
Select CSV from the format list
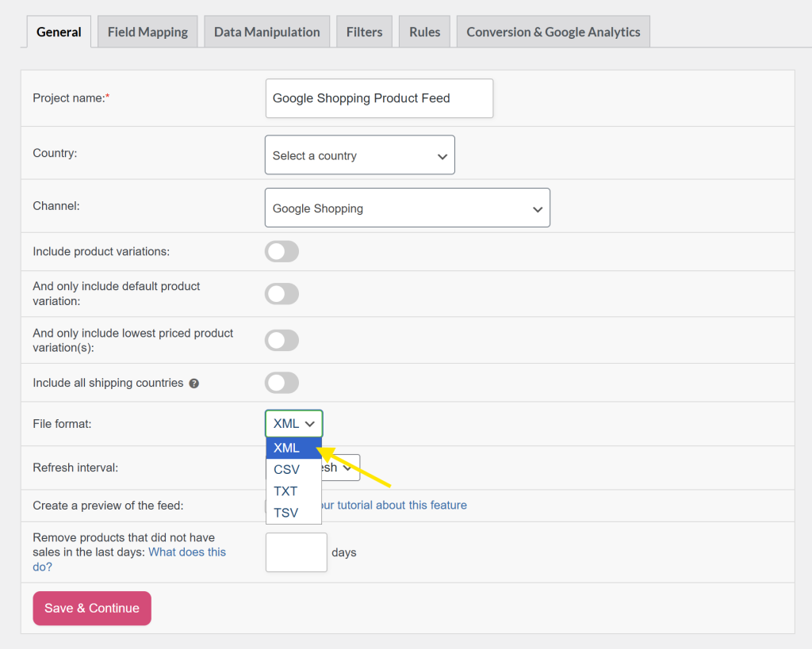pyautogui.click(x=287, y=469)
